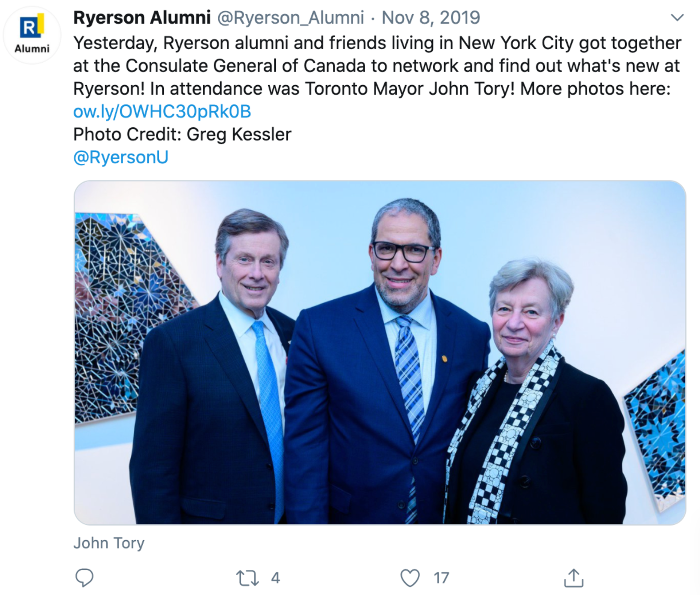Click the John Tory photo tag
Viewport: 700px width, 595px height.
click(x=109, y=543)
